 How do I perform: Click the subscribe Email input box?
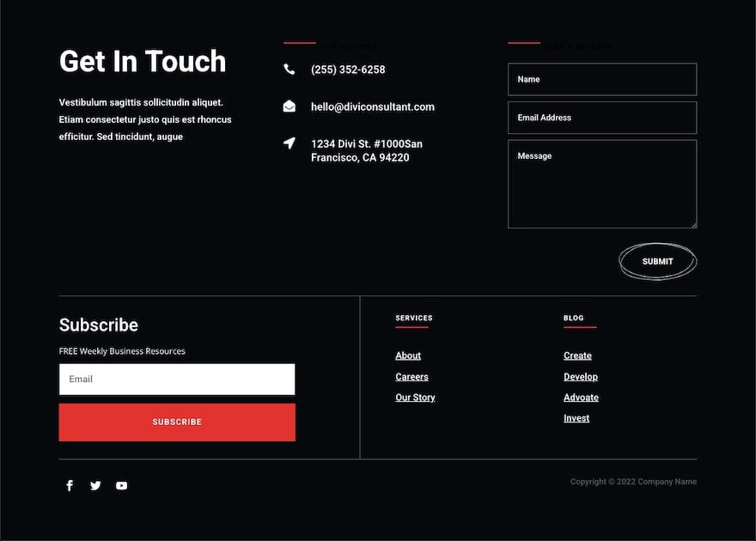coord(177,380)
